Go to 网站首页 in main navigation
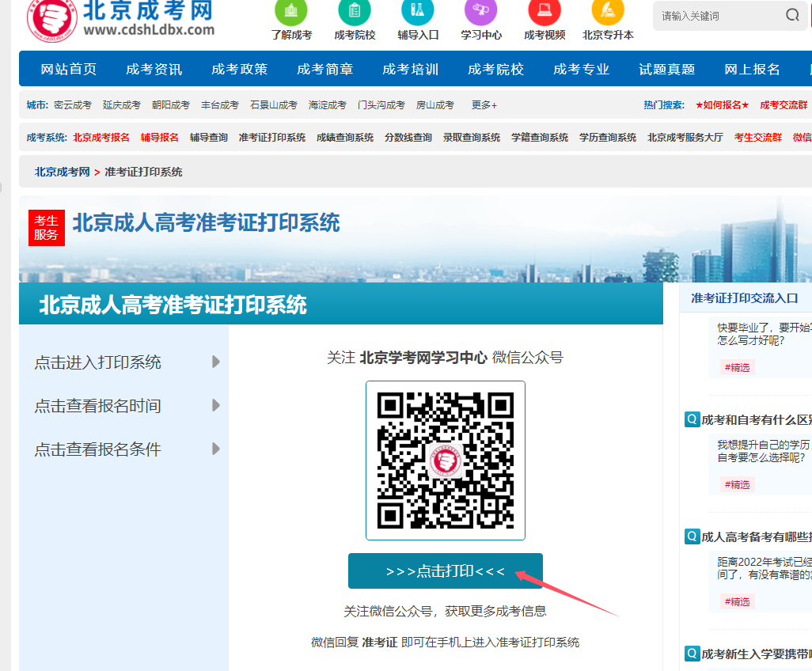The width and height of the screenshot is (812, 671). click(69, 69)
